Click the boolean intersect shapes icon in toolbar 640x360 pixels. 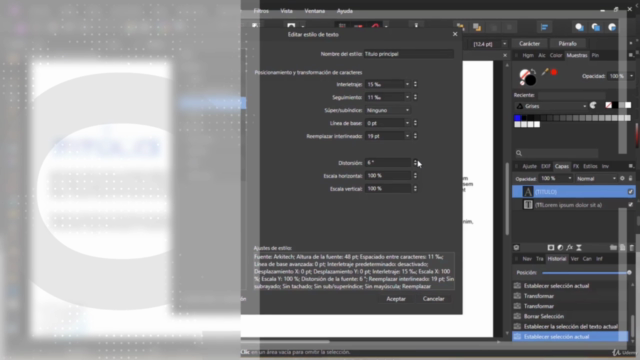point(612,27)
